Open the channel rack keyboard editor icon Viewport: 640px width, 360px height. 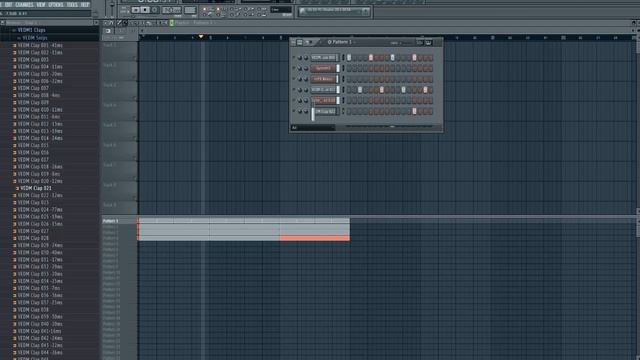[428, 42]
